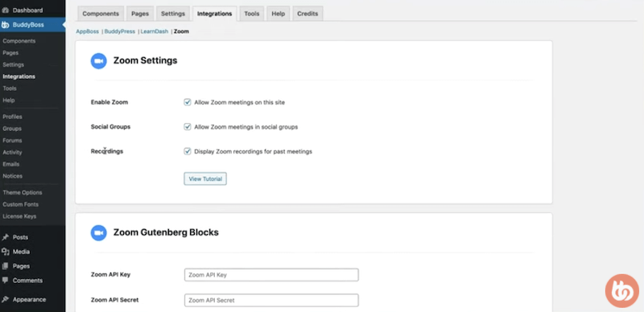The width and height of the screenshot is (644, 312).
Task: Open the BuddyPress integration link
Action: pyautogui.click(x=119, y=31)
